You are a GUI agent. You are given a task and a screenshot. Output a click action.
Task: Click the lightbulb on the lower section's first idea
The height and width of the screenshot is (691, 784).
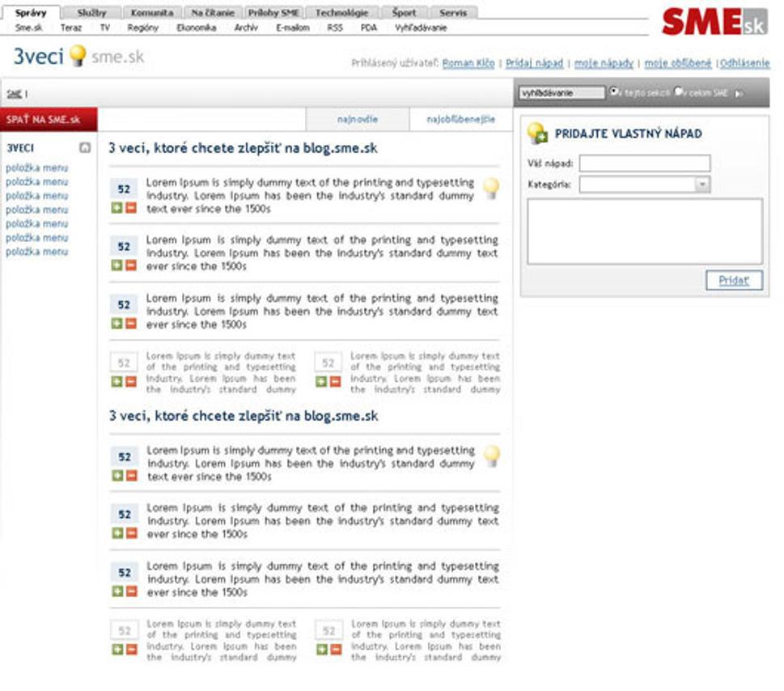coord(491,456)
